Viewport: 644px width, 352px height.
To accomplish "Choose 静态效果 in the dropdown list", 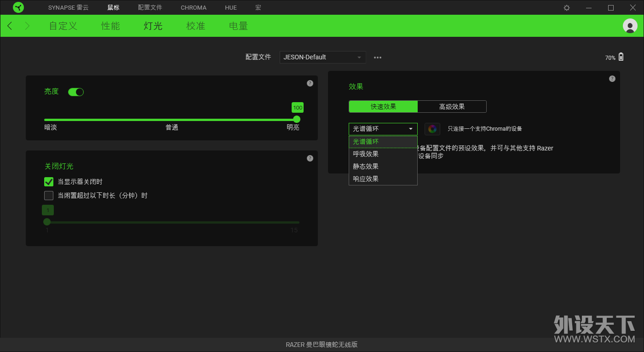I will click(x=383, y=167).
